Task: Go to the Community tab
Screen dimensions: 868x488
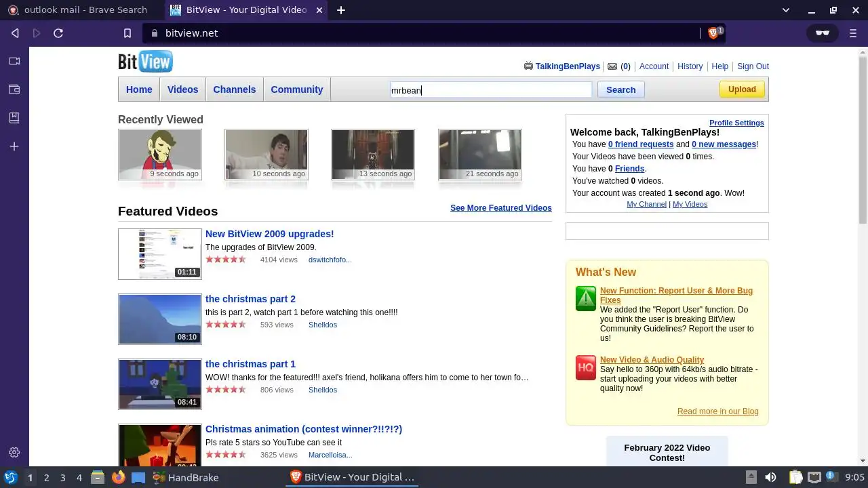Action: coord(297,89)
